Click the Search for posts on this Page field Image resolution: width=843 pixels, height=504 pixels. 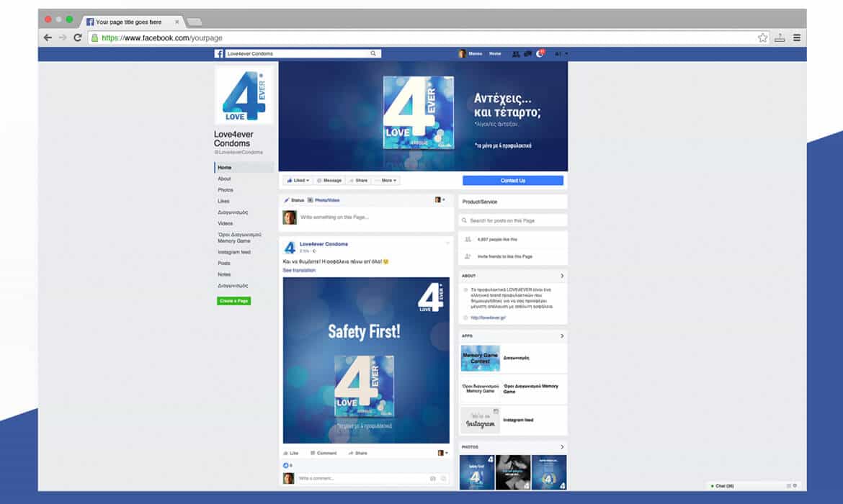click(x=513, y=220)
